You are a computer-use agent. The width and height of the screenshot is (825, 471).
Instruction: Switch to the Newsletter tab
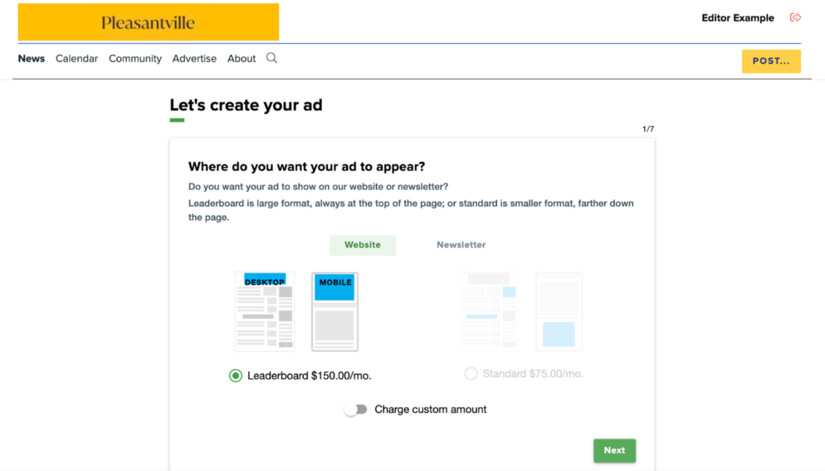point(461,245)
